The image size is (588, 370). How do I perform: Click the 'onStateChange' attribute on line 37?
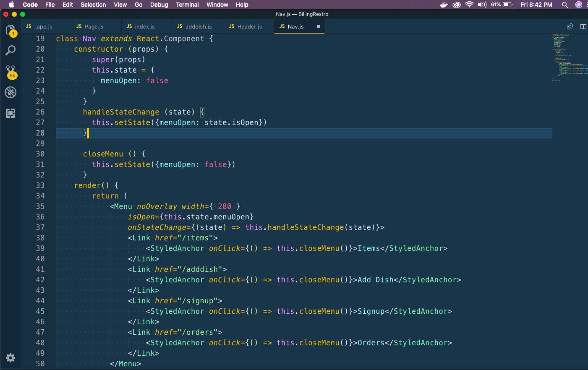point(157,227)
